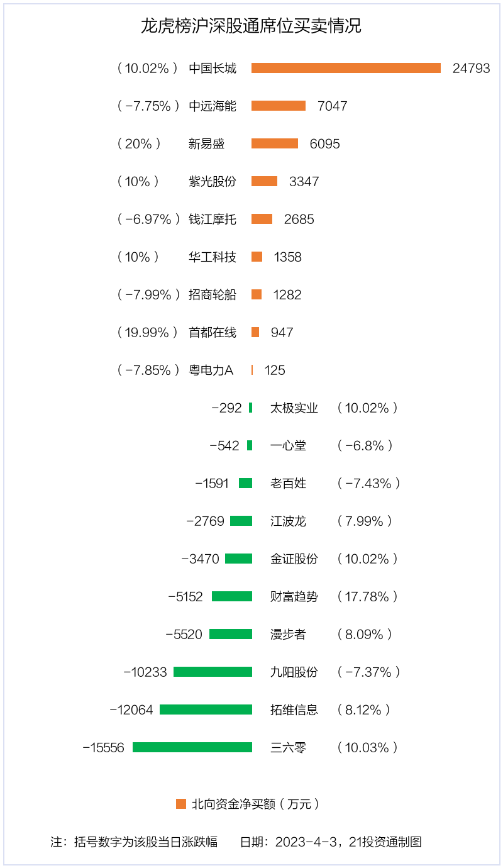503x868 pixels.
Task: Click the 粤电力A stock label
Action: (x=211, y=370)
